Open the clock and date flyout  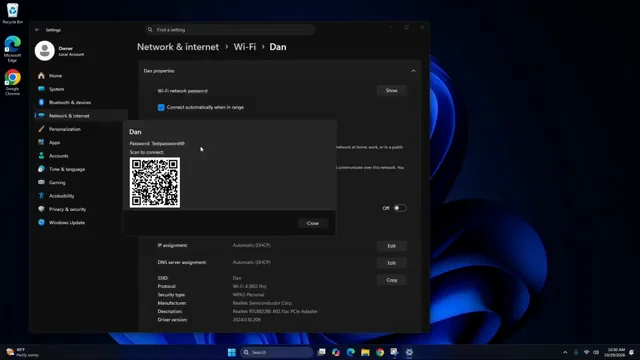[x=615, y=352]
